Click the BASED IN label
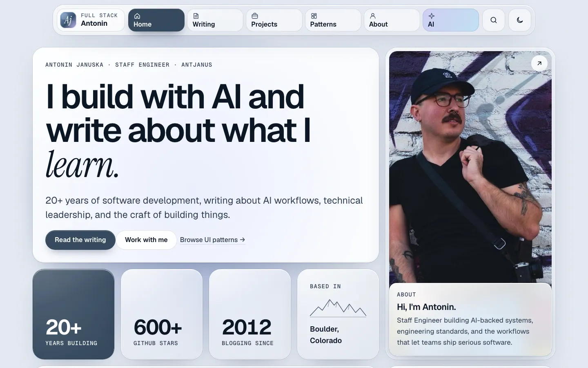This screenshot has width=588, height=368. point(325,287)
